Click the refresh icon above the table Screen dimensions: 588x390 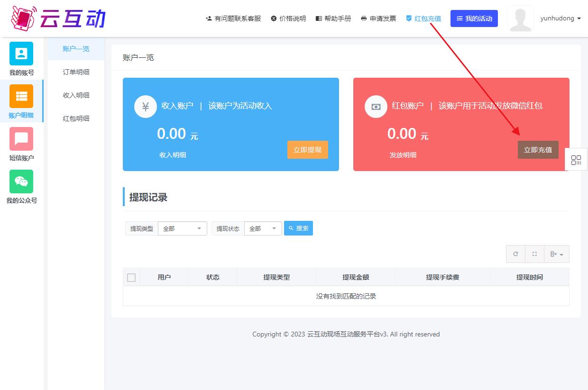point(515,254)
